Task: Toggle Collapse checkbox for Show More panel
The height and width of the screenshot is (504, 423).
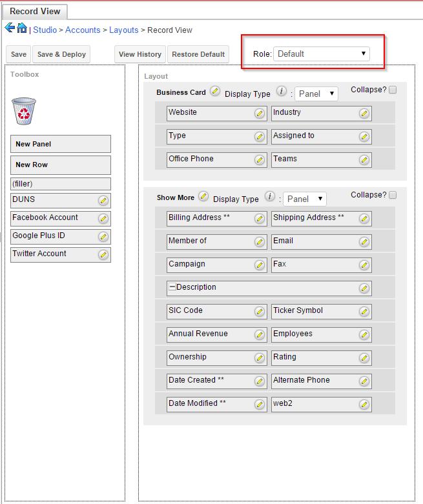Action: [393, 195]
